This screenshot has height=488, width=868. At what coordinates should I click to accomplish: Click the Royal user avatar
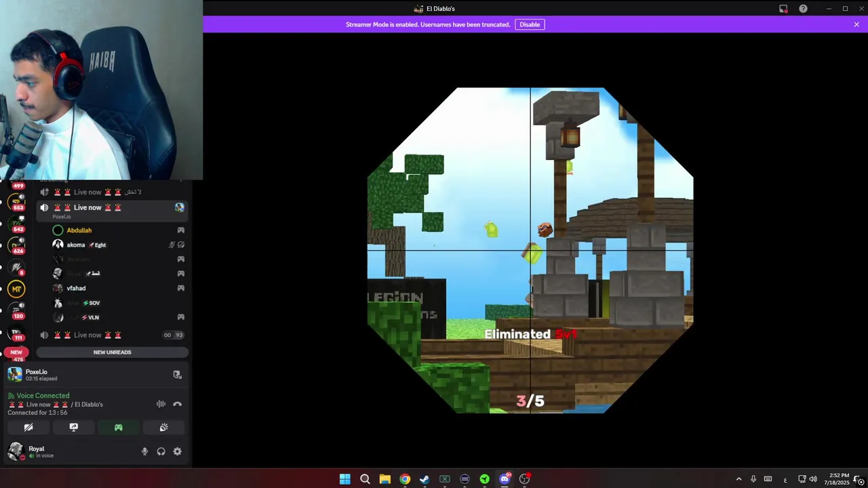[x=16, y=451]
